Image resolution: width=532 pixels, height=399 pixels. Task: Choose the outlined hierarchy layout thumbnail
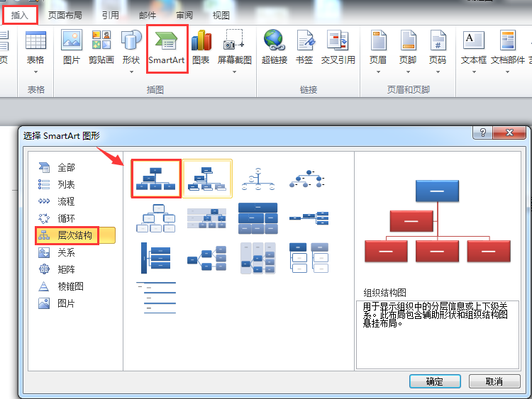coord(156,218)
